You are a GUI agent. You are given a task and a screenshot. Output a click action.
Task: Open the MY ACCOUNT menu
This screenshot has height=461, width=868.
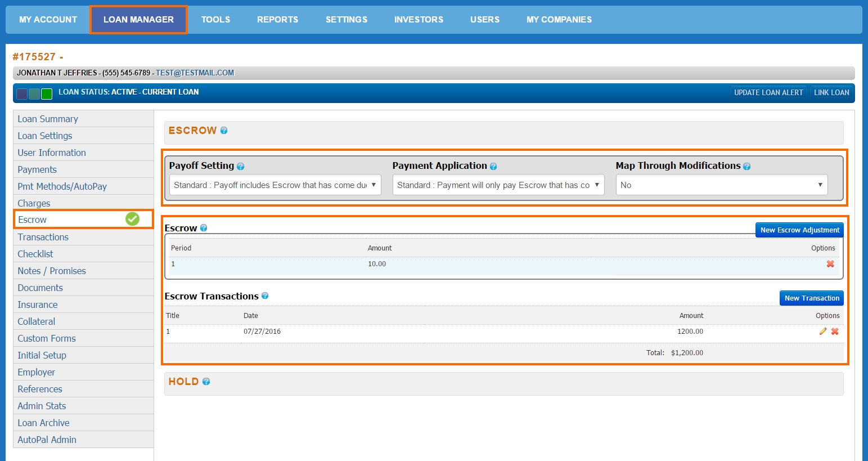(x=48, y=20)
